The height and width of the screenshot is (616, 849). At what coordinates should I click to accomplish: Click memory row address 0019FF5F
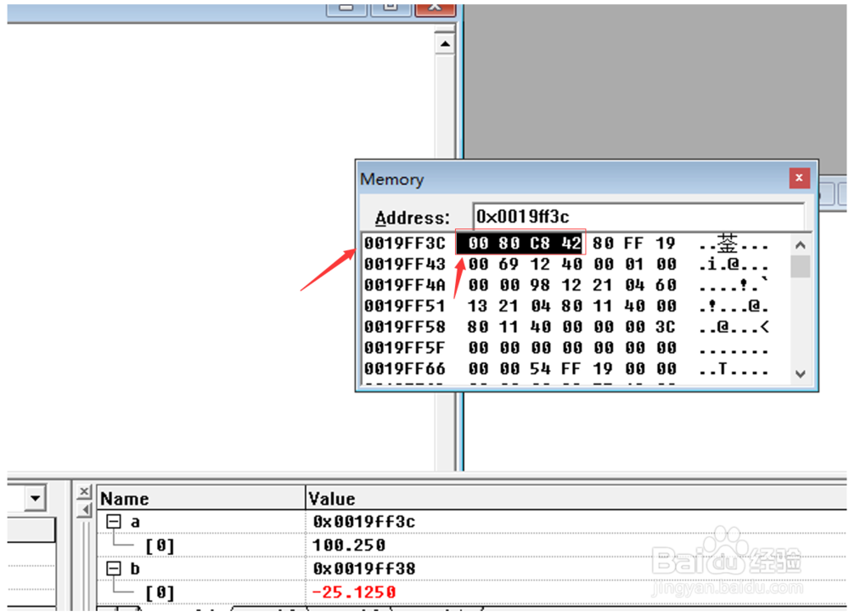tap(404, 348)
